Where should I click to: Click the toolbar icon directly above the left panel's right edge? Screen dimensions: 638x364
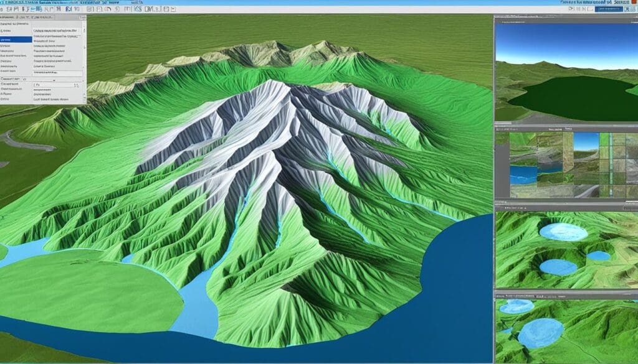(90, 9)
